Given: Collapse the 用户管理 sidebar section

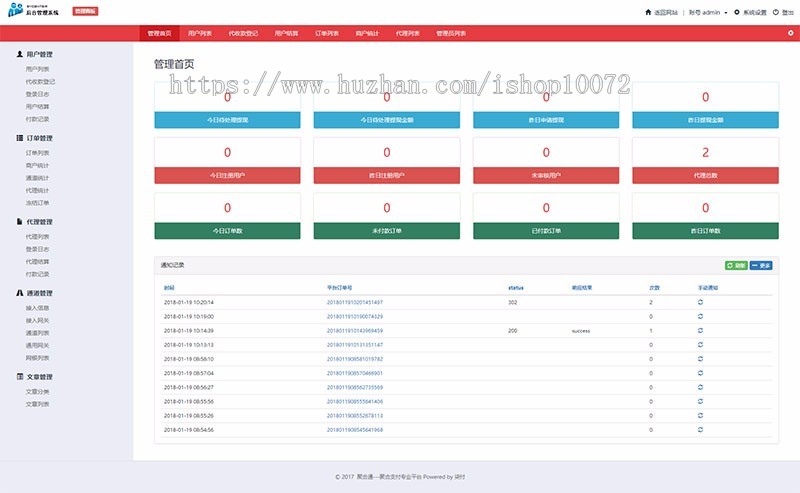Looking at the screenshot, I should point(39,54).
